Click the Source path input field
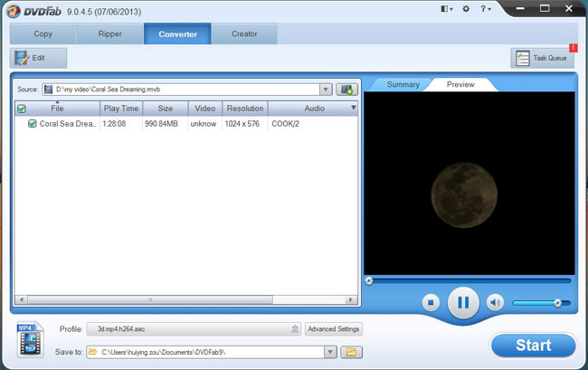Screen dimensions: 588x370 coord(181,90)
